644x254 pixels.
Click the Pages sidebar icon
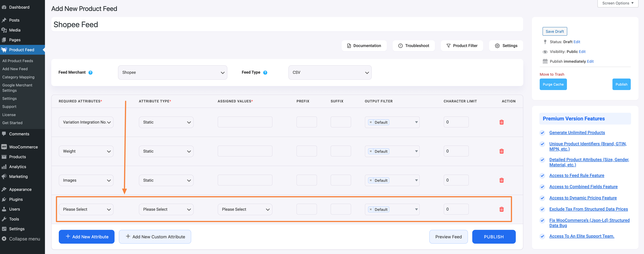point(4,40)
